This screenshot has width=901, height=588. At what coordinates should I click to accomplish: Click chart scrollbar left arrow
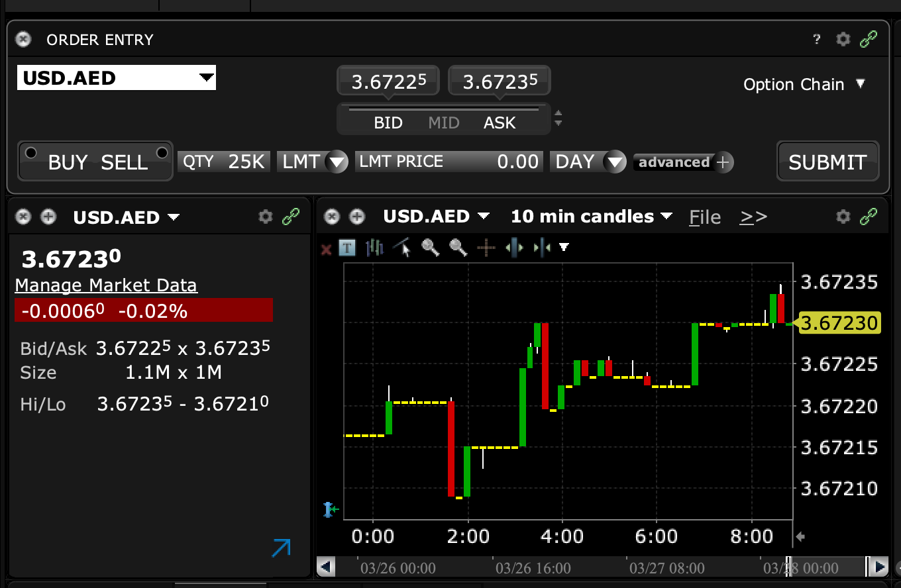(325, 567)
